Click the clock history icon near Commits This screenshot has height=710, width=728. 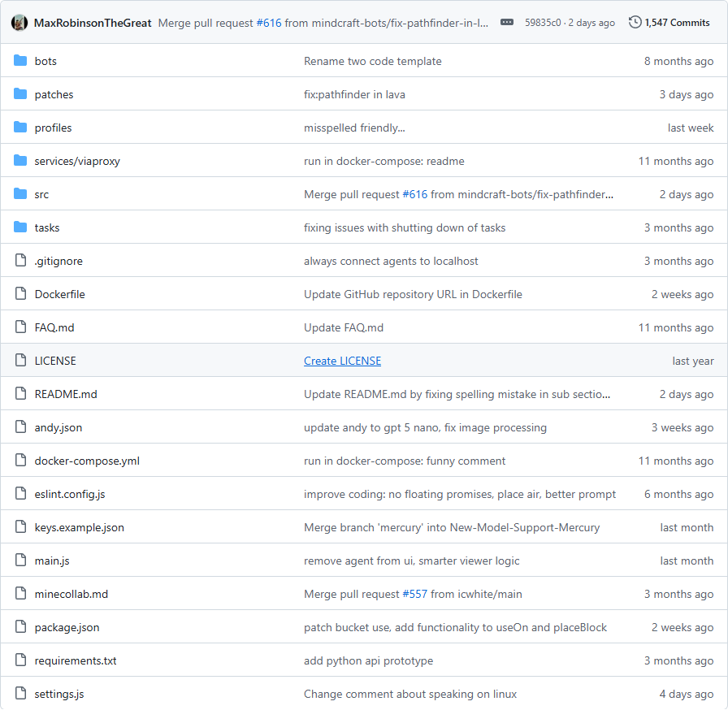pyautogui.click(x=635, y=23)
